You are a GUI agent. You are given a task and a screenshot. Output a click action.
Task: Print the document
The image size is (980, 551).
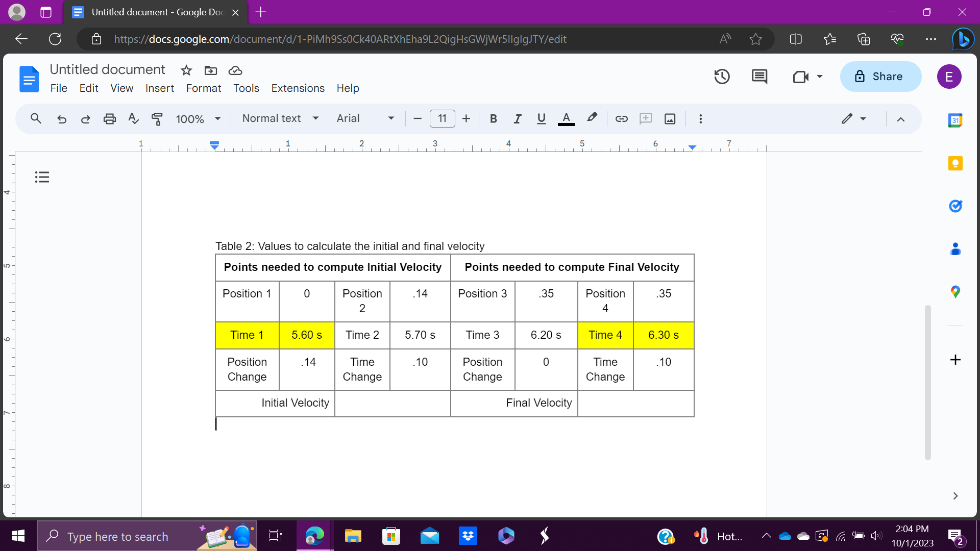109,118
